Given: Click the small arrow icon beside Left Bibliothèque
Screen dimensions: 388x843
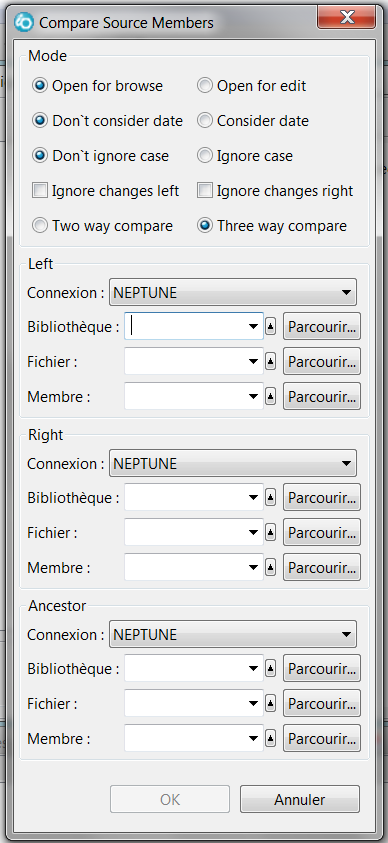Looking at the screenshot, I should [270, 326].
